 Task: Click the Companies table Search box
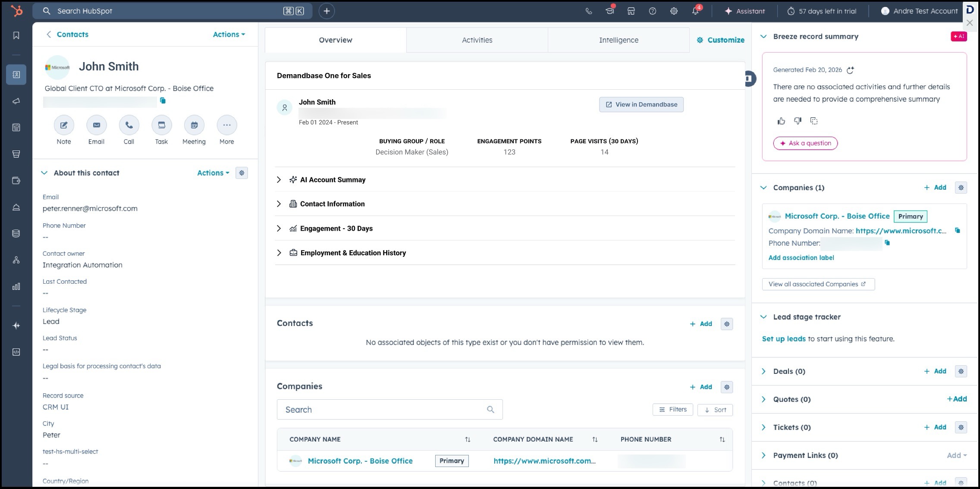pyautogui.click(x=389, y=410)
